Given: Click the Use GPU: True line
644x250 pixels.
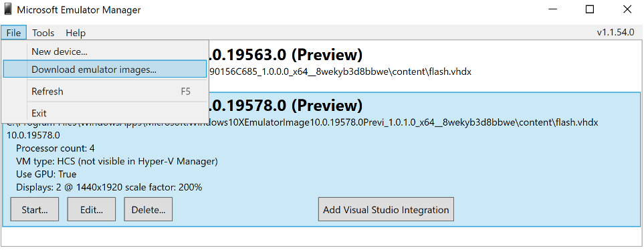Looking at the screenshot, I should tap(46, 174).
